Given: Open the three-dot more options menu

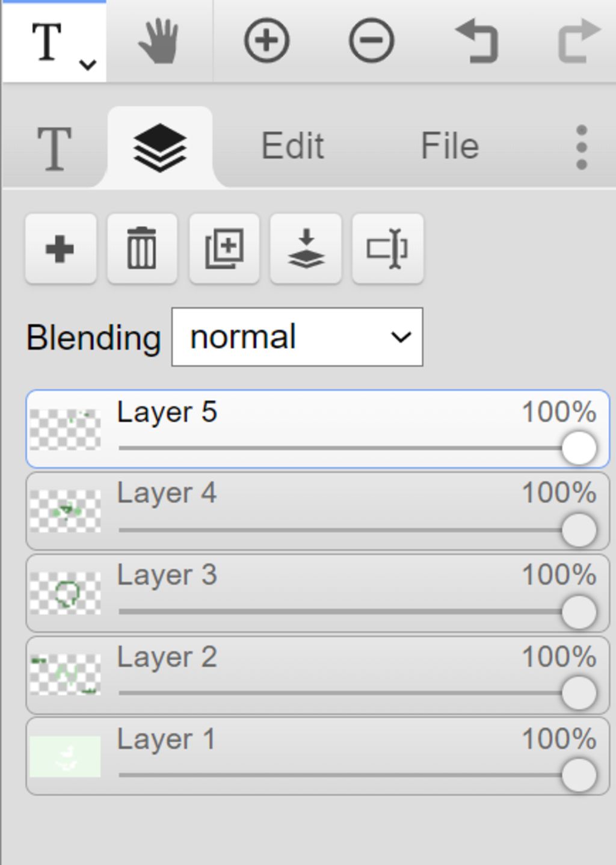Looking at the screenshot, I should coord(581,147).
